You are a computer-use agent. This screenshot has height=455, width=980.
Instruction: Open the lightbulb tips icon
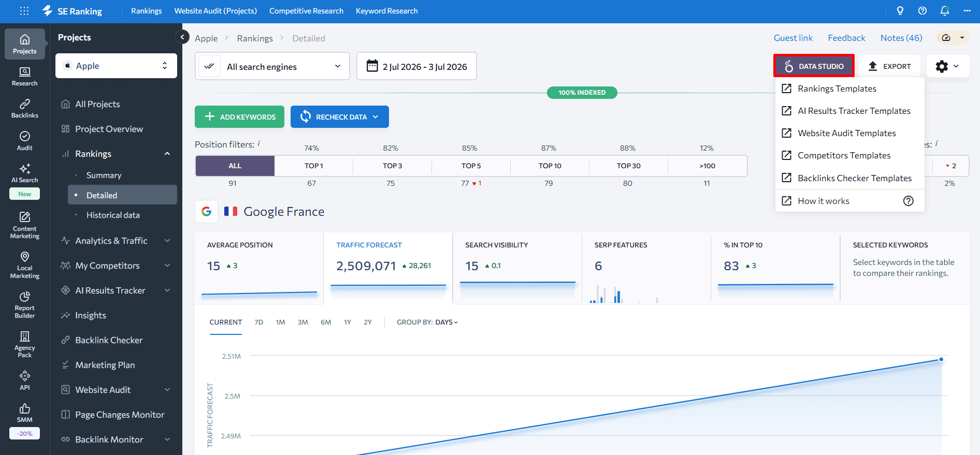coord(900,11)
